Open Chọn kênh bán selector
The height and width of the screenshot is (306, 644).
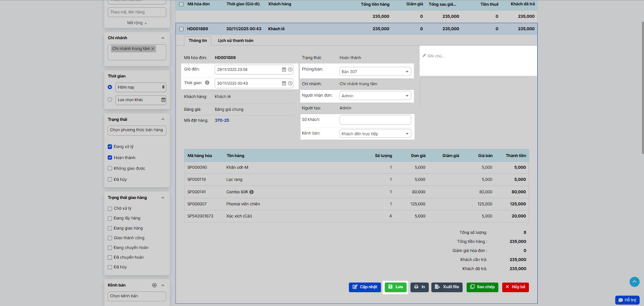click(137, 296)
